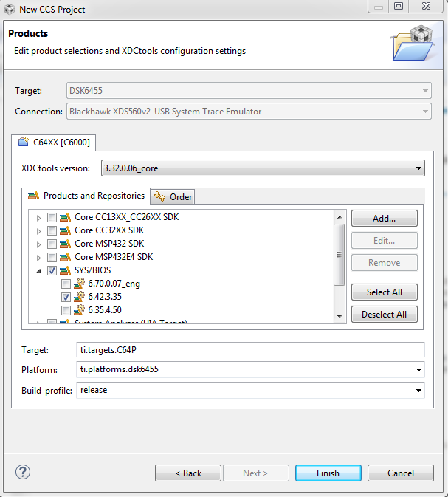Click the ti.targets.C64P target field
This screenshot has width=448, height=497.
(x=250, y=350)
